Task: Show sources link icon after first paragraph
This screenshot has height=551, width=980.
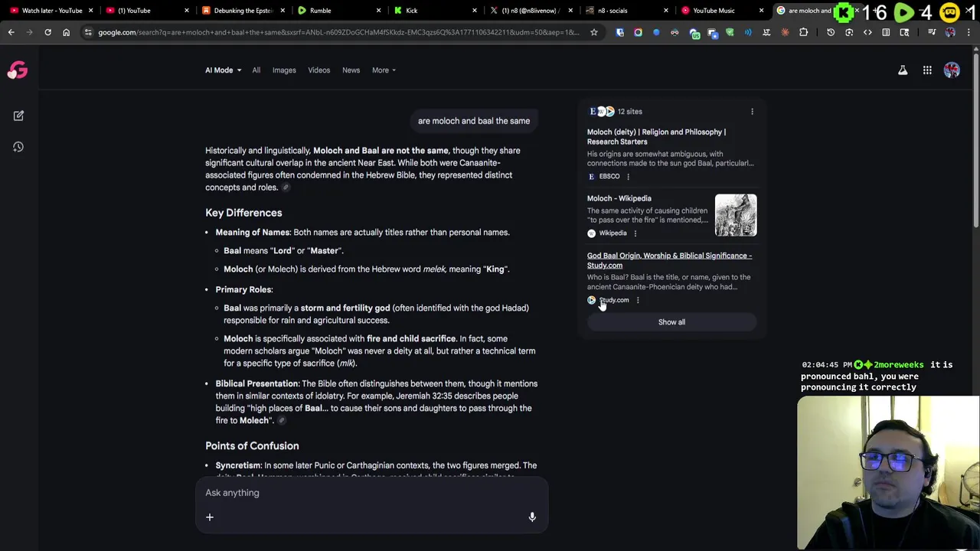Action: tap(286, 187)
